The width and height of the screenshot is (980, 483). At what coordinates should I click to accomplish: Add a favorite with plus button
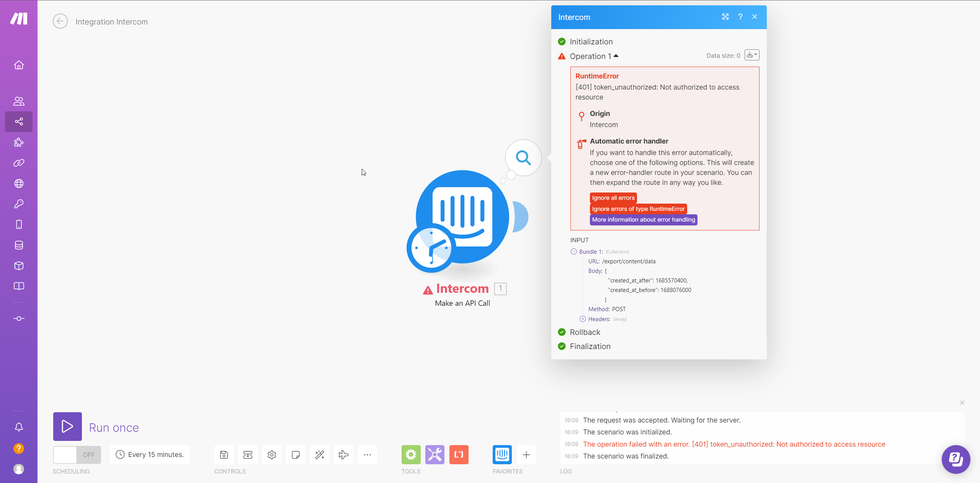[526, 455]
